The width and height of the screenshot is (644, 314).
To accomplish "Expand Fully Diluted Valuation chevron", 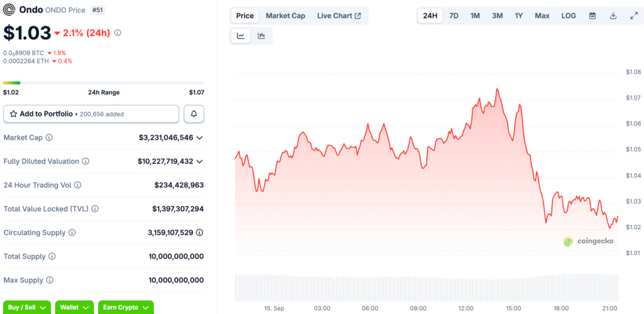I will (199, 161).
